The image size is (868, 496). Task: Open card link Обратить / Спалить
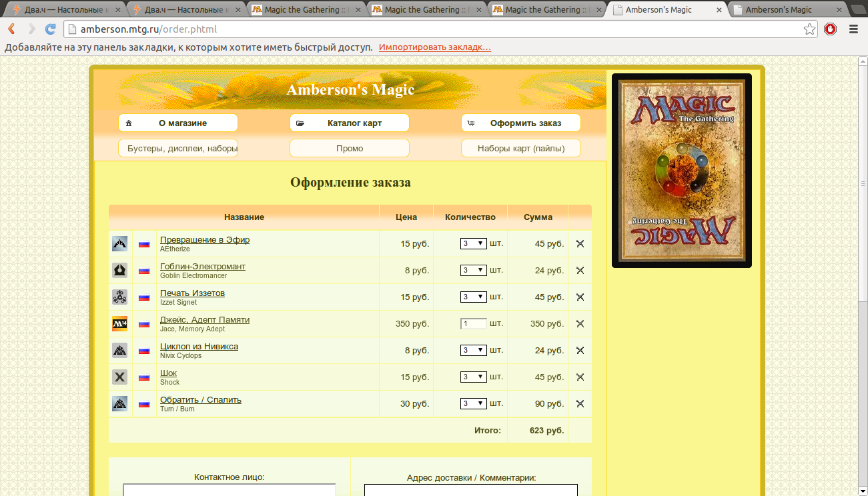(x=201, y=400)
